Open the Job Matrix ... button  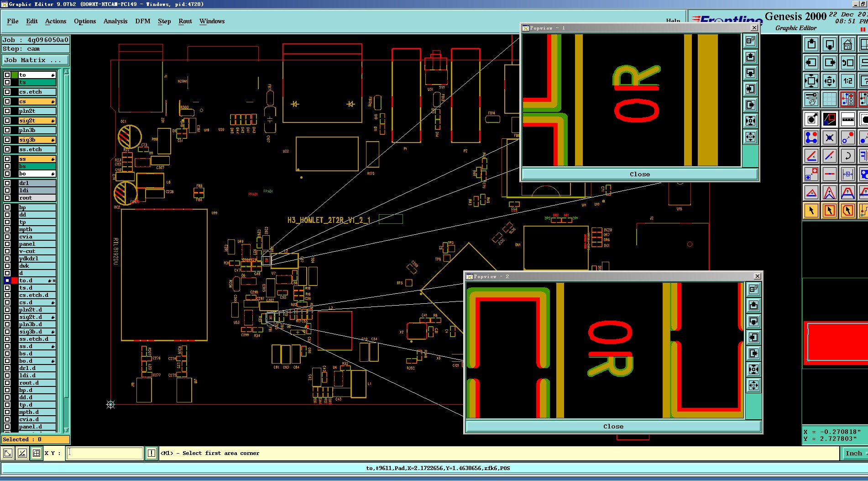(x=36, y=60)
